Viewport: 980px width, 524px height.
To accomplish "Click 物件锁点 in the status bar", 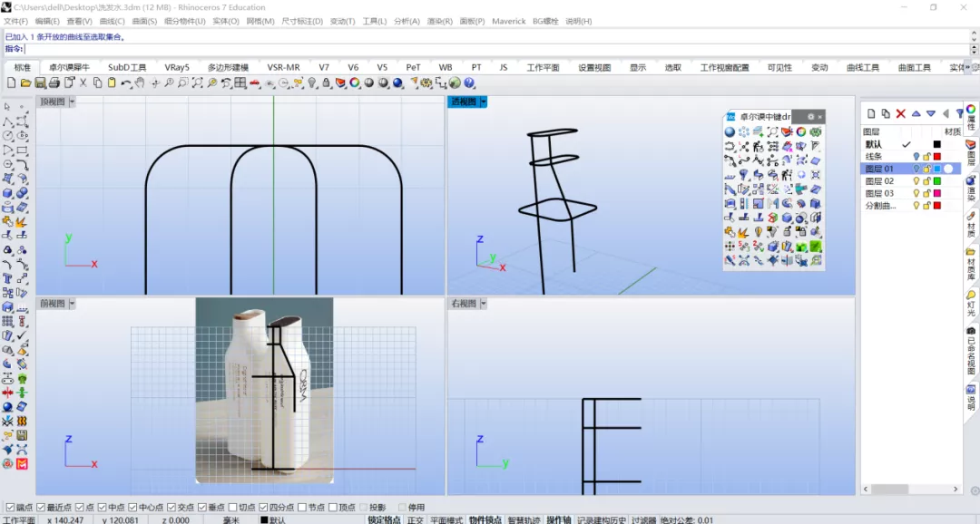I will pyautogui.click(x=485, y=519).
